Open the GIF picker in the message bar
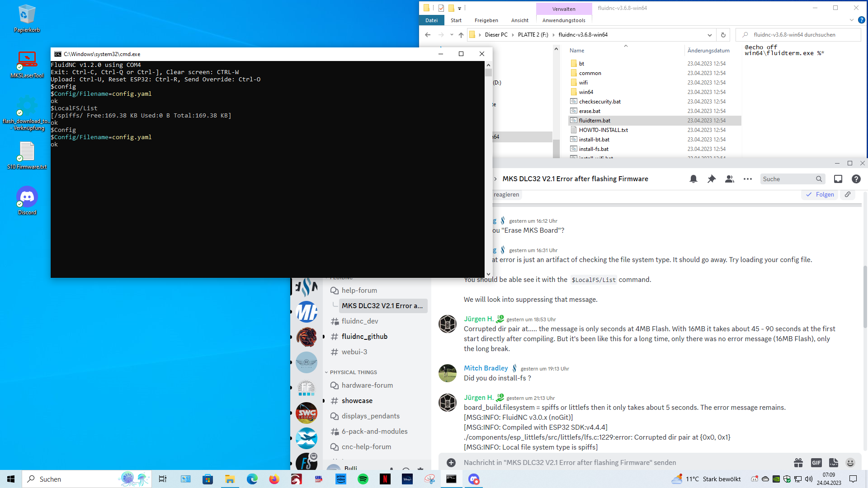Image resolution: width=868 pixels, height=488 pixels. 816,463
